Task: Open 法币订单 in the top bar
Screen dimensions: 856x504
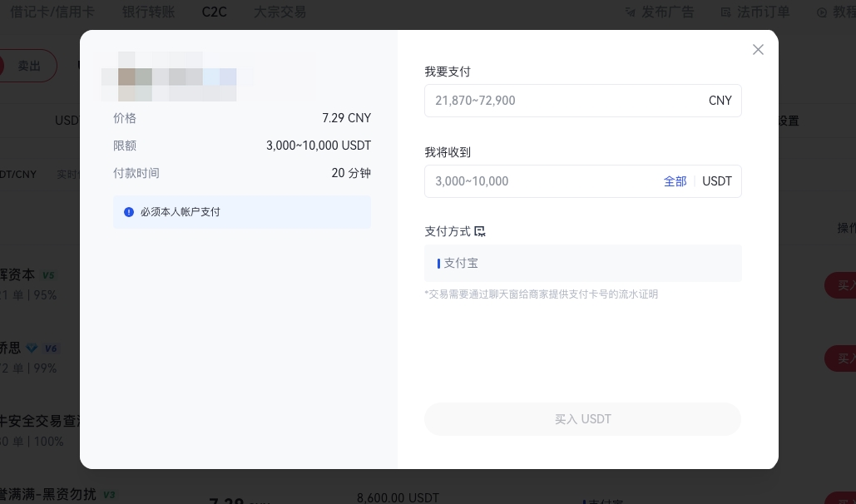Action: [x=763, y=12]
